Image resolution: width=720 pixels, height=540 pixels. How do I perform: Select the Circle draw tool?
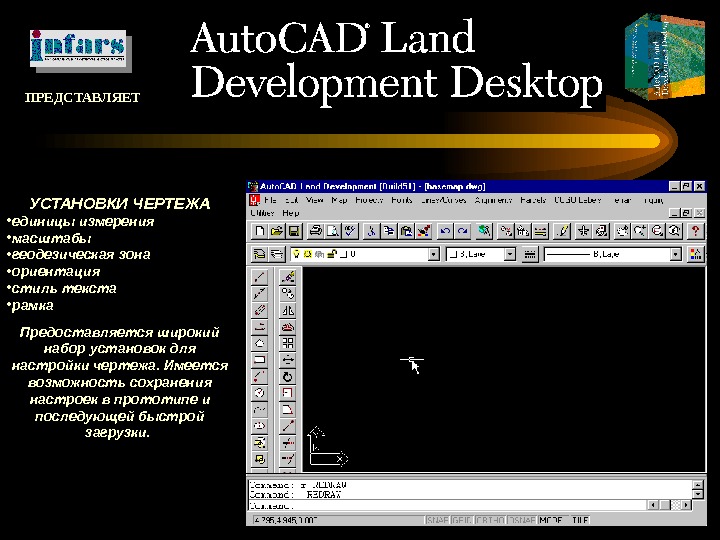260,393
